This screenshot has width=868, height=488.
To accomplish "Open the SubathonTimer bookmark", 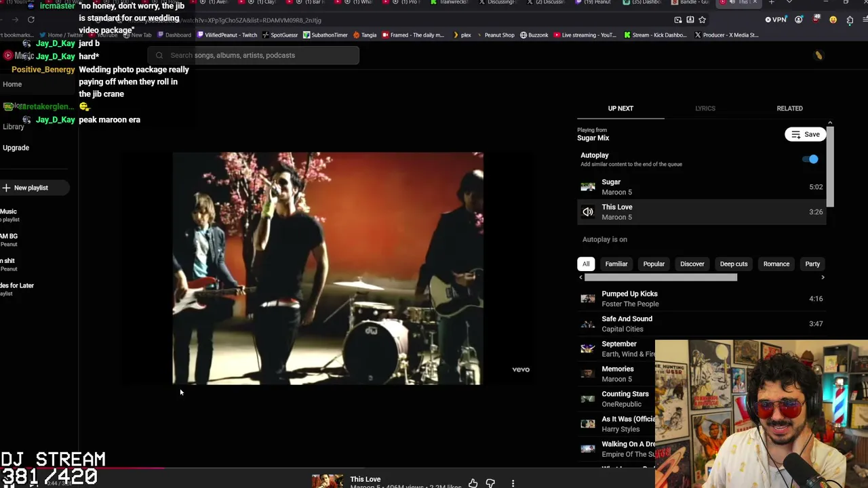I will point(325,35).
